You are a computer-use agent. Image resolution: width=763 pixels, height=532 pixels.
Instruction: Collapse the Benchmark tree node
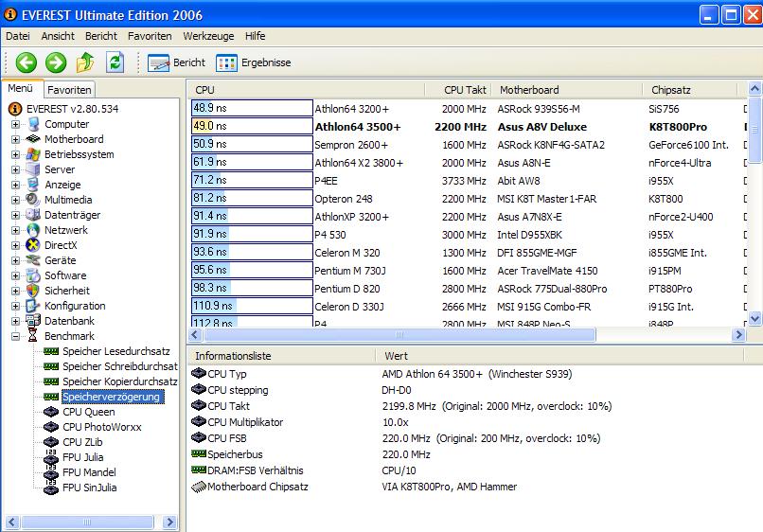(15, 336)
